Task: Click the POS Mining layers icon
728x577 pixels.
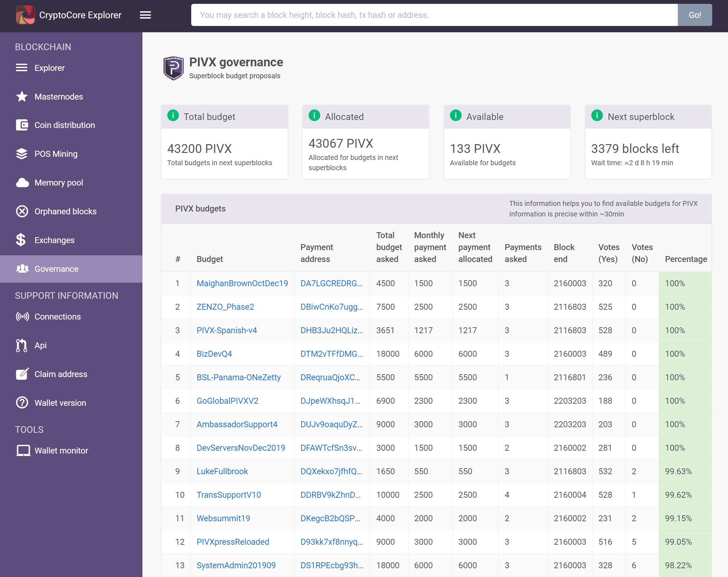Action: pyautogui.click(x=22, y=154)
